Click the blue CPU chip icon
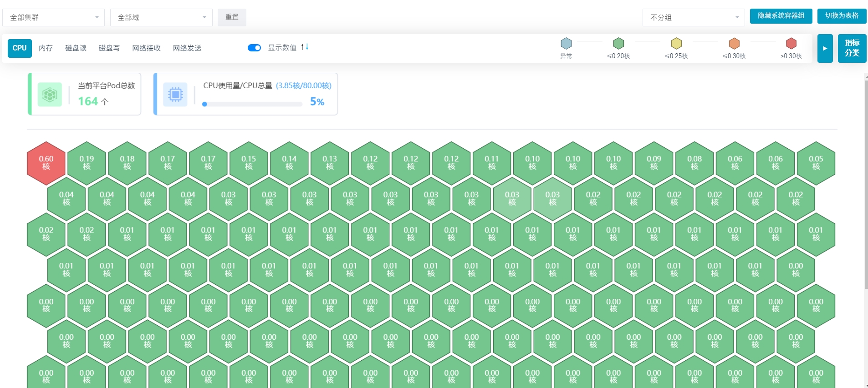868x388 pixels. tap(175, 94)
